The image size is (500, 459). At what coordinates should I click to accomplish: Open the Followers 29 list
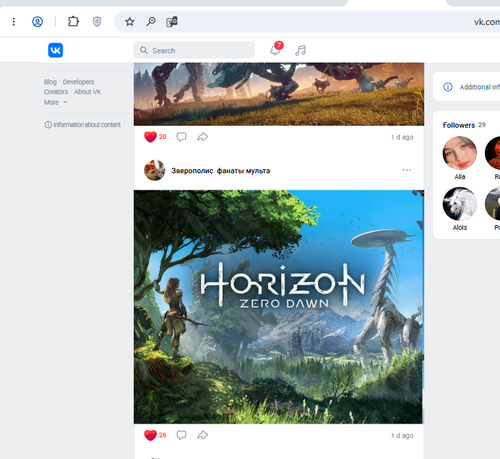click(x=464, y=125)
